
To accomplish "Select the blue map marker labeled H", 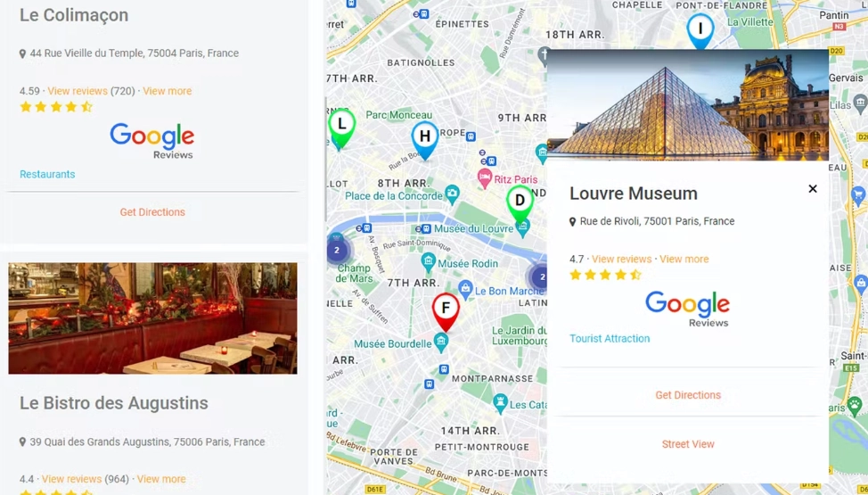I will click(x=424, y=140).
